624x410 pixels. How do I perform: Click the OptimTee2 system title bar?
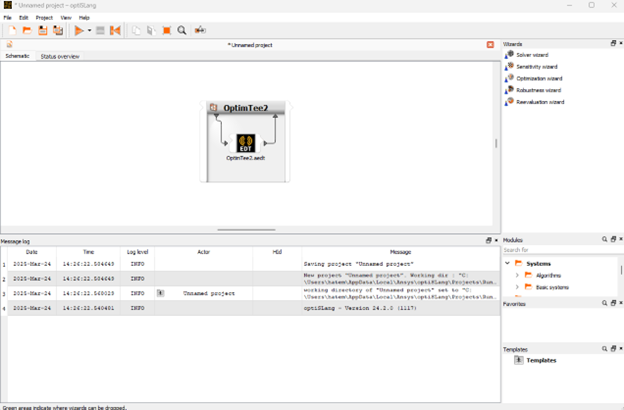pyautogui.click(x=246, y=107)
